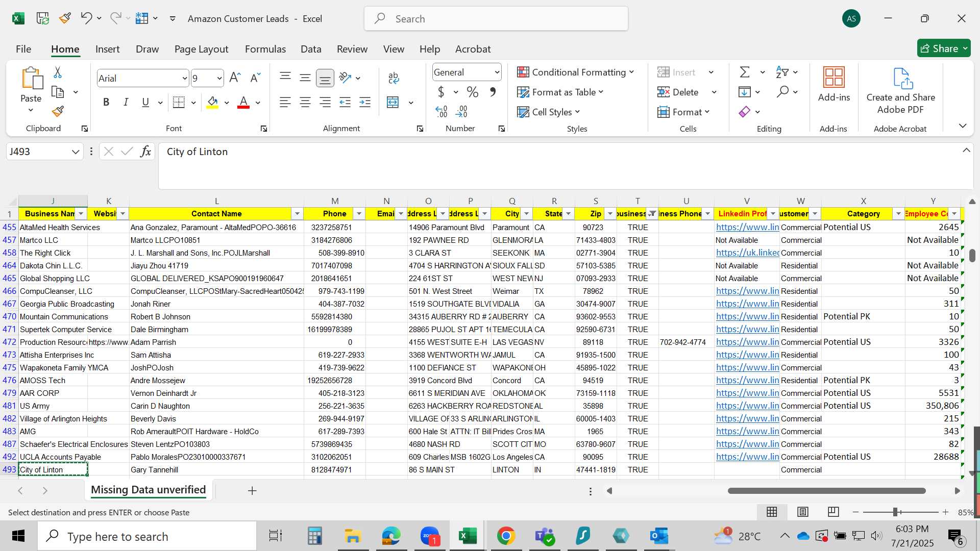The image size is (980, 551).
Task: Toggle Middle Align vertical alignment
Action: click(305, 78)
